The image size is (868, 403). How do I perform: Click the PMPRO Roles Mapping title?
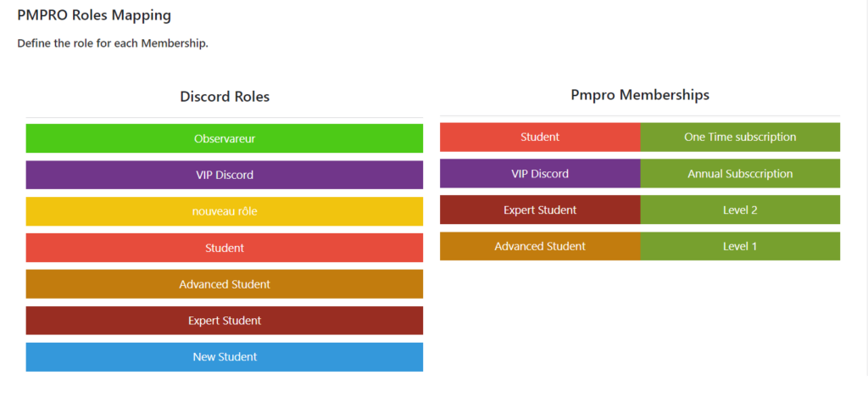point(94,15)
